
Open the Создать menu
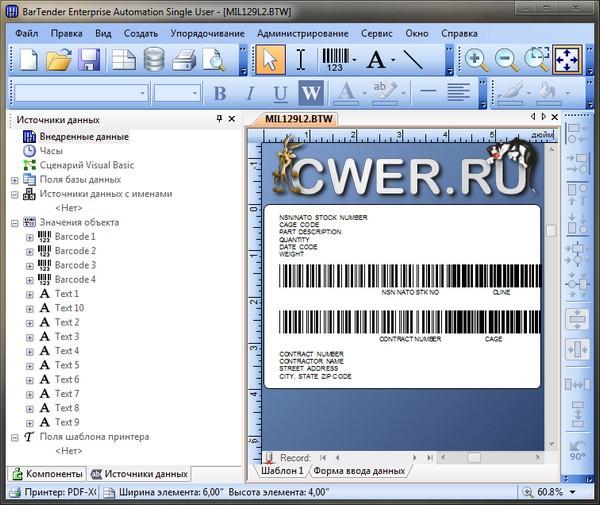(140, 33)
